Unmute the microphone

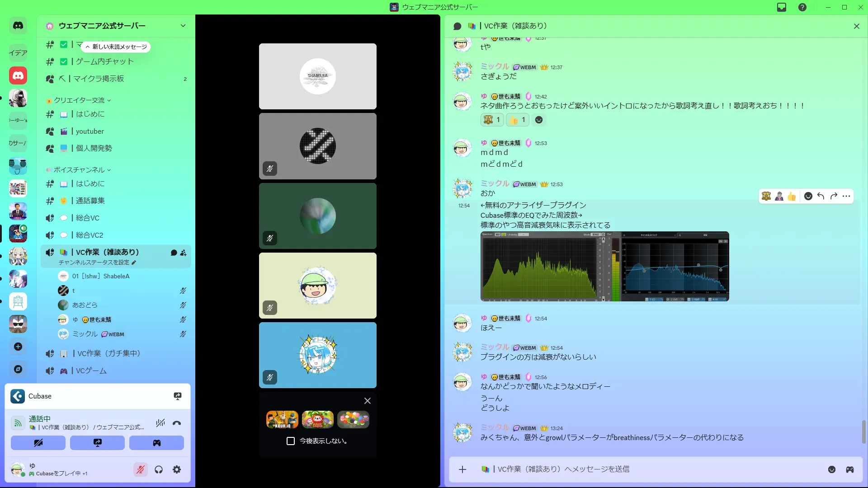pyautogui.click(x=141, y=470)
